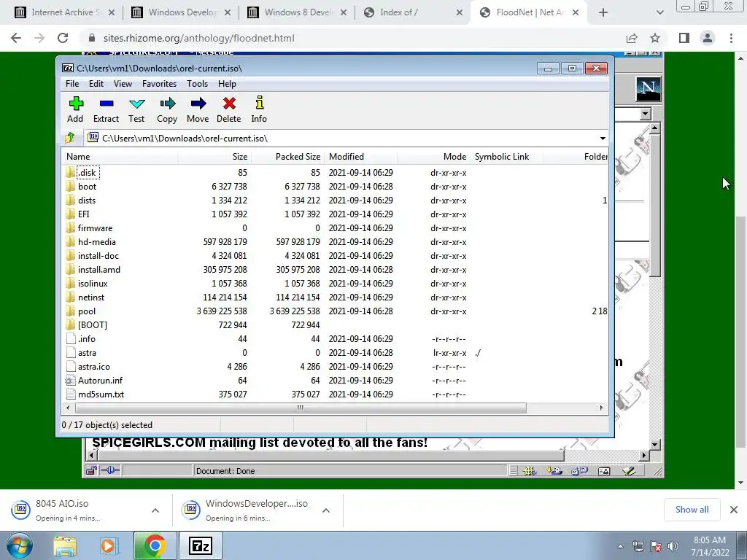Click the Netscape N logo
This screenshot has height=560, width=747.
click(x=649, y=88)
